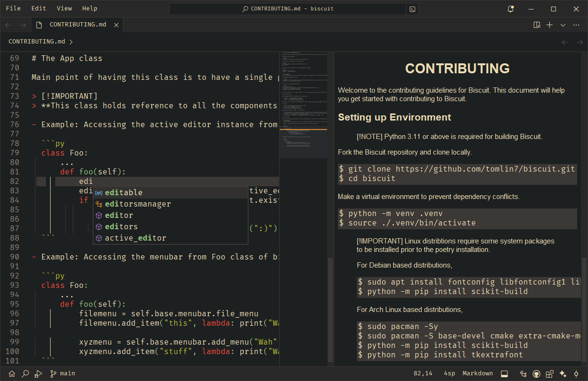Open the extensions icon in status bar
This screenshot has width=588, height=381.
click(x=550, y=373)
